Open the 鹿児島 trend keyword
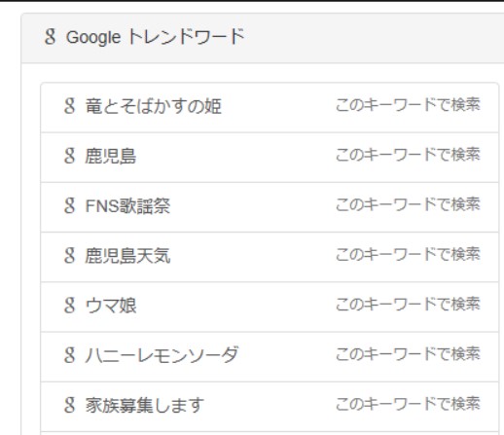 pyautogui.click(x=111, y=156)
